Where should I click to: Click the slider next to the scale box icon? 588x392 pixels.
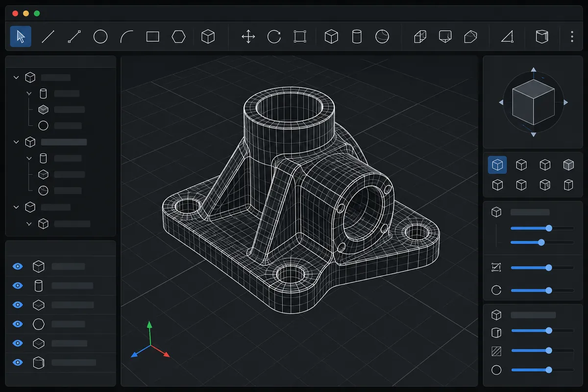542,268
